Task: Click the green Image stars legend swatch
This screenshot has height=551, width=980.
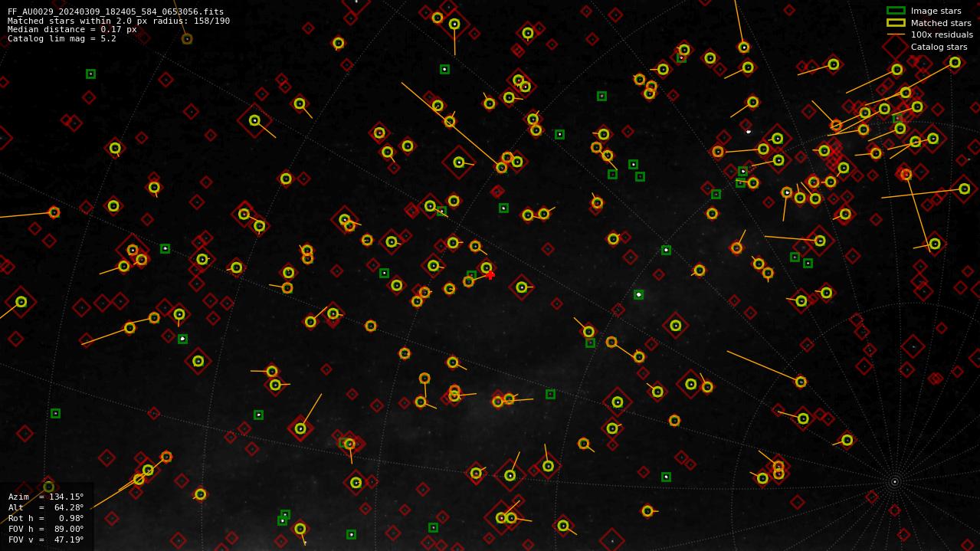Action: pyautogui.click(x=896, y=11)
